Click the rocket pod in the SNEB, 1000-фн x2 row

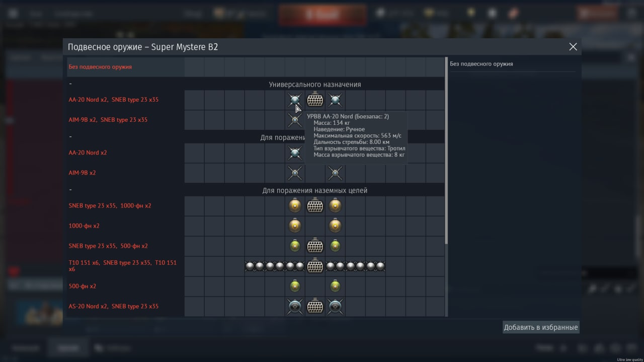[315, 206]
